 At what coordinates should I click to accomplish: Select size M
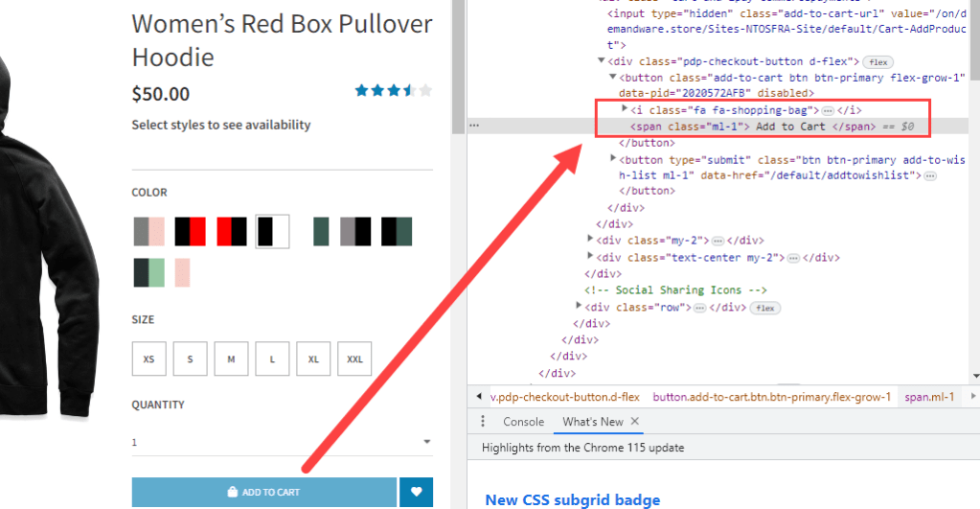point(231,359)
